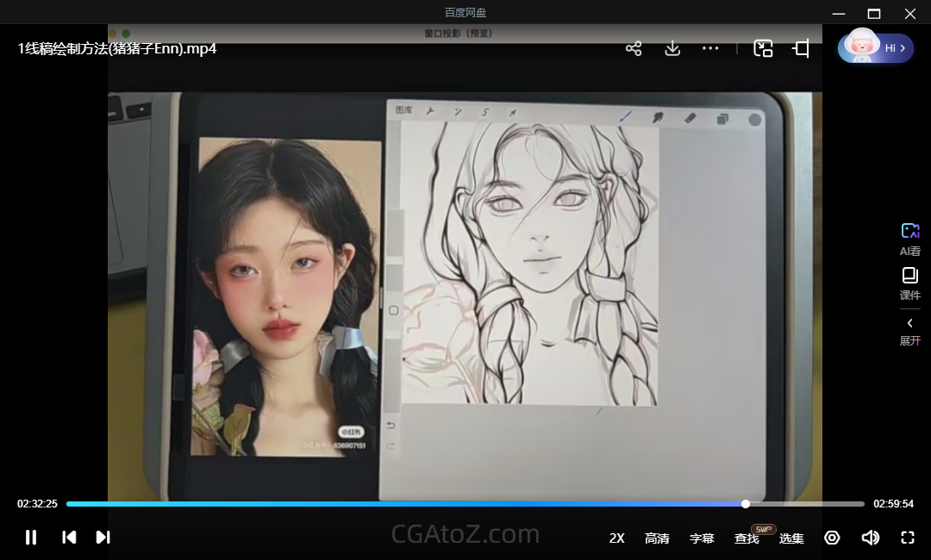Pause the video playback

31,538
